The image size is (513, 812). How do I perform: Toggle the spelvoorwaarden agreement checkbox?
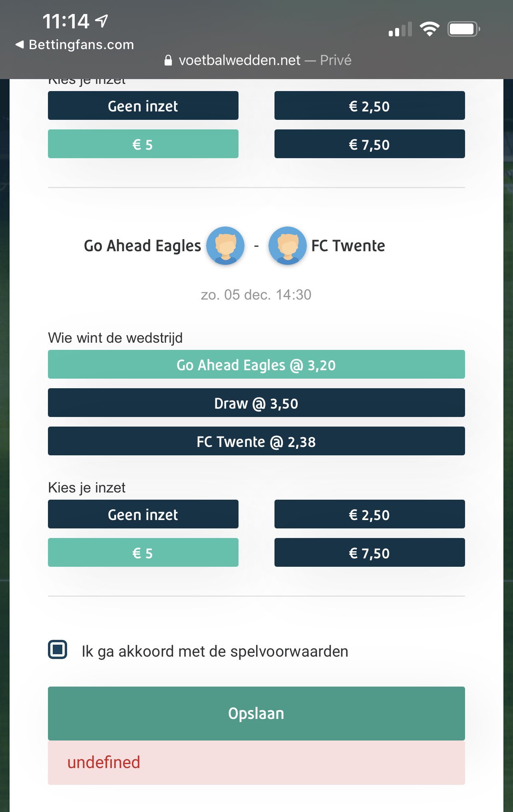(x=58, y=649)
